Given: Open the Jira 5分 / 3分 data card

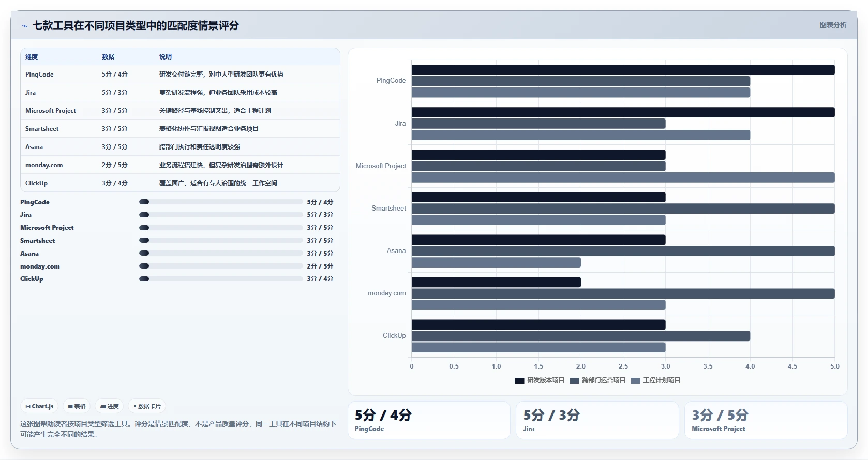Looking at the screenshot, I should pyautogui.click(x=597, y=420).
